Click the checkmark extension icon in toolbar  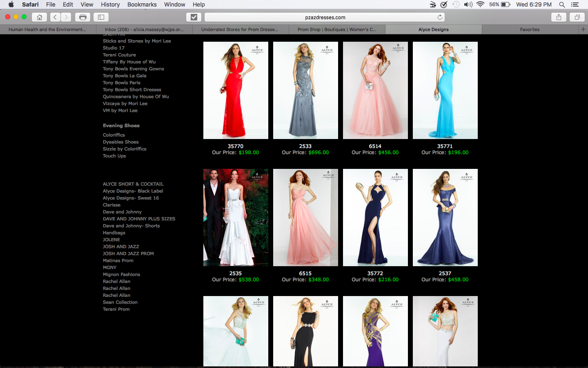pos(194,17)
